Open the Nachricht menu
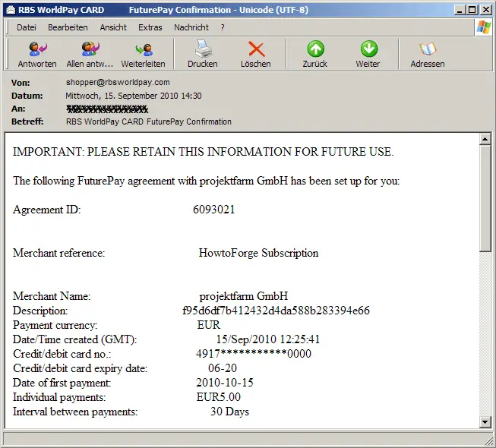This screenshot has width=496, height=448. pyautogui.click(x=191, y=27)
